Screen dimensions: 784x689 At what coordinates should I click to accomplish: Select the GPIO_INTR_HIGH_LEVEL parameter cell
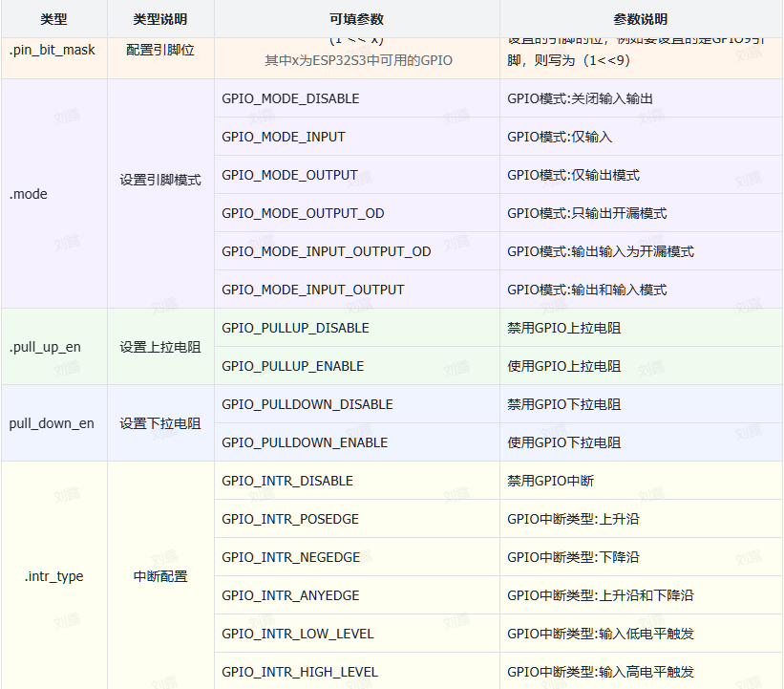click(x=300, y=672)
